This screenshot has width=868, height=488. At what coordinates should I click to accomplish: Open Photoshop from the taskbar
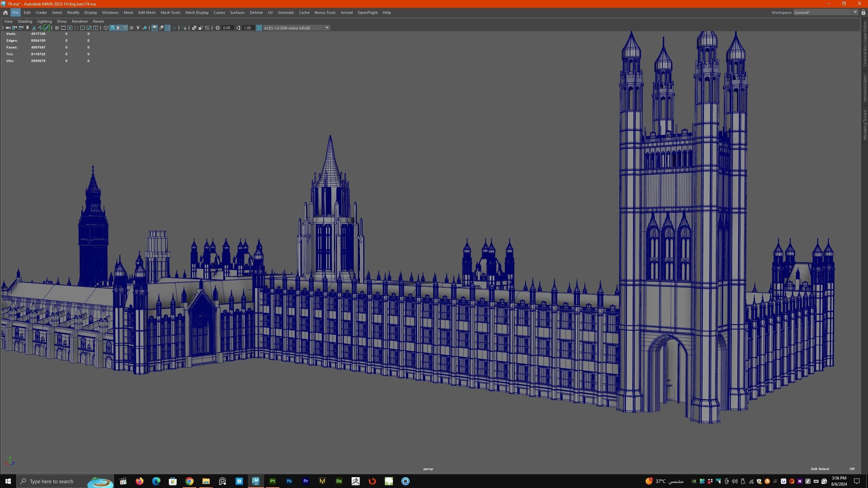[289, 481]
